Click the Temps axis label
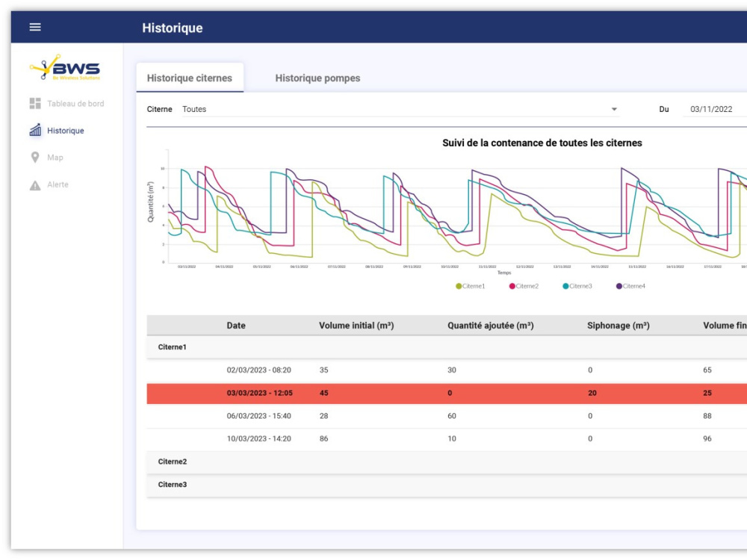The image size is (747, 560). pos(504,273)
